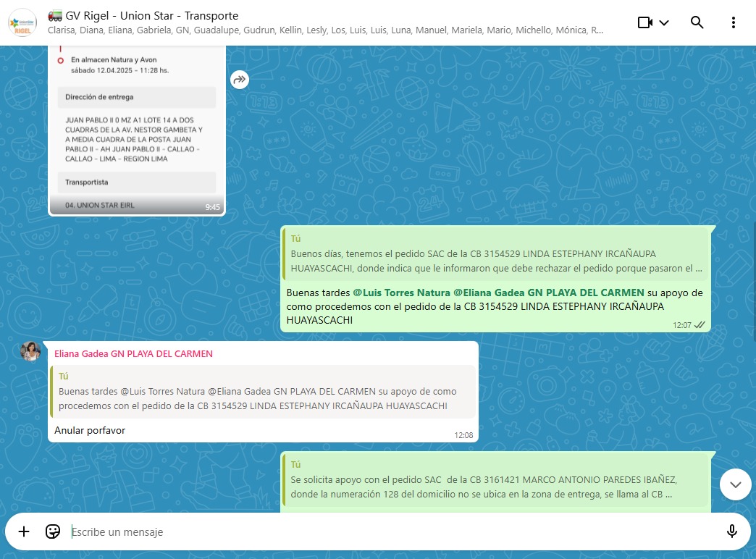Screen dimensions: 756x559
Task: Open the GV Rigel group profile picture
Action: (22, 22)
